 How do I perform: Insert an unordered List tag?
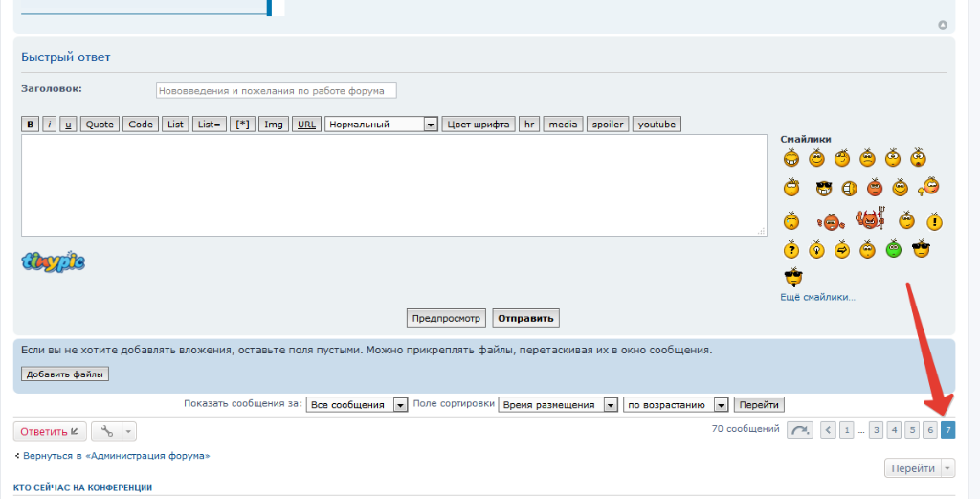tap(175, 125)
